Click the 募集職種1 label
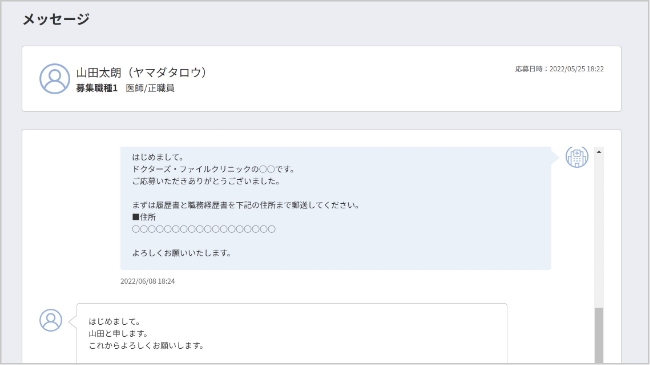Viewport: 650px width, 365px height. (97, 88)
